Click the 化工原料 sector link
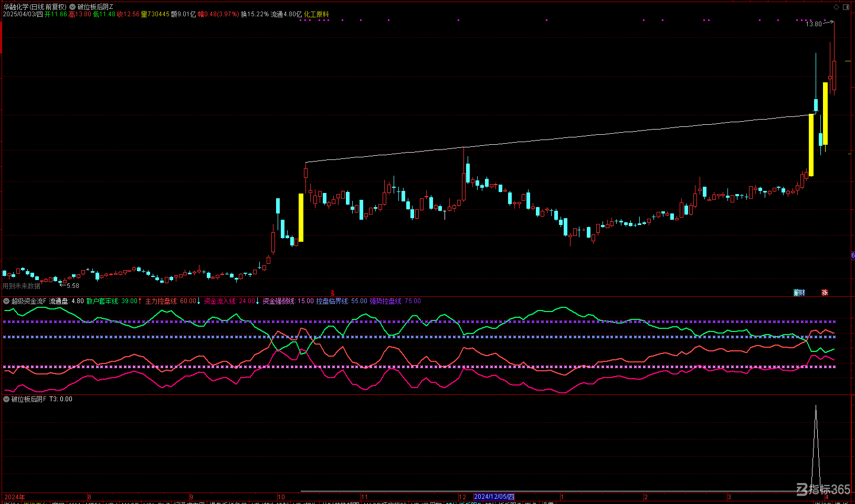This screenshot has height=504, width=855. tap(316, 14)
